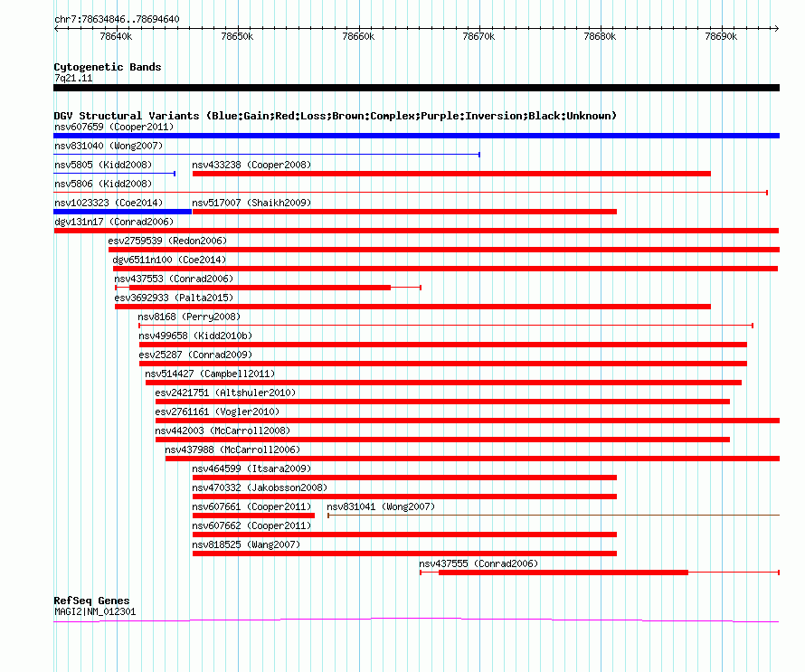The height and width of the screenshot is (672, 805).
Task: Click the 78680k ruler tick label
Action: coord(601,36)
